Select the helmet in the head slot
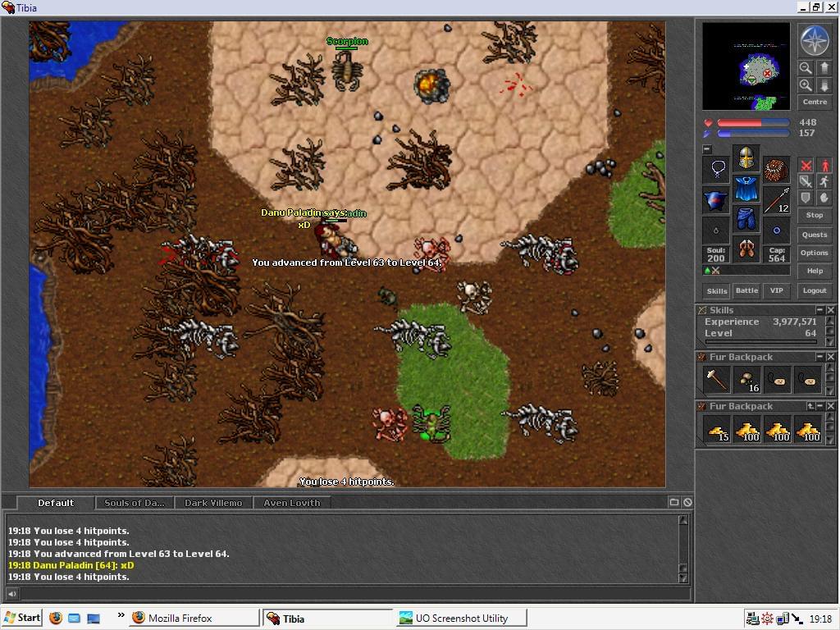 [x=746, y=158]
